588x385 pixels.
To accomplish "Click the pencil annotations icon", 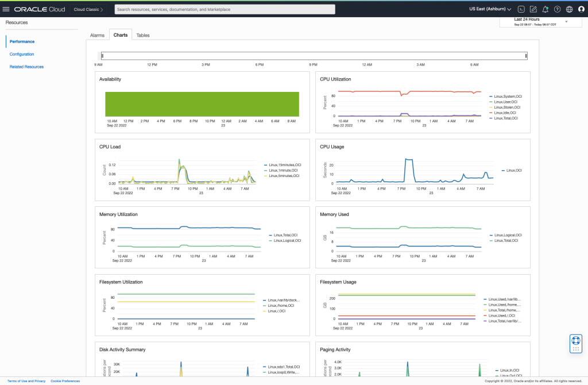I will tap(533, 9).
